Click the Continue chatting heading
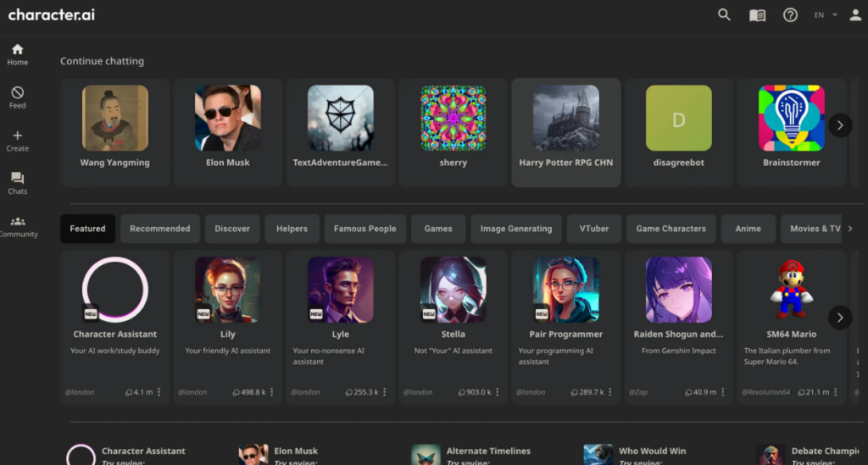868x465 pixels. tap(102, 61)
